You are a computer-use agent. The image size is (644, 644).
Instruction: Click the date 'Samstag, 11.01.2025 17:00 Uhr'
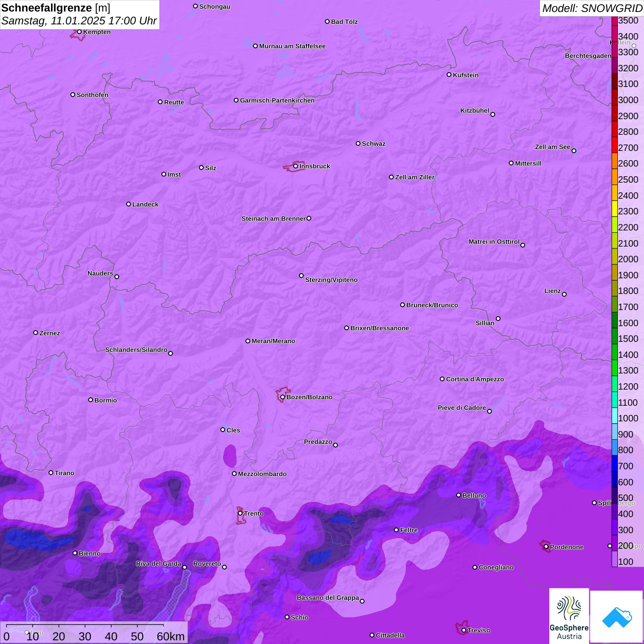pos(79,21)
